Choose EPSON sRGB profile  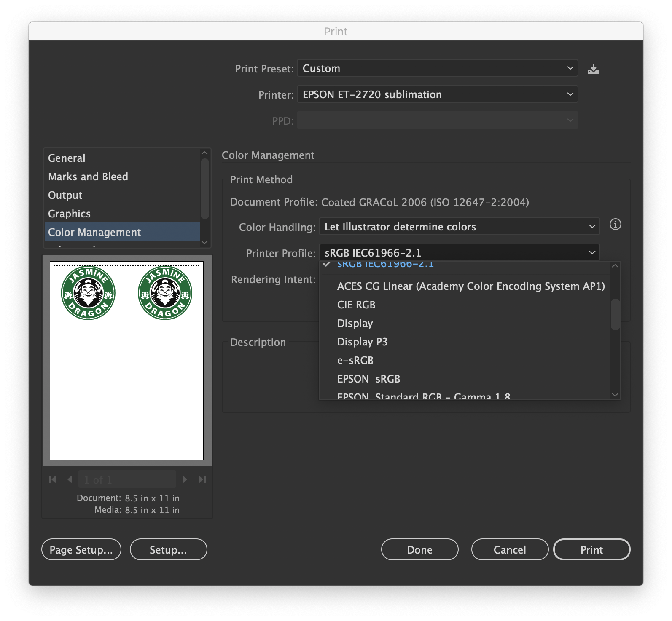(465, 379)
